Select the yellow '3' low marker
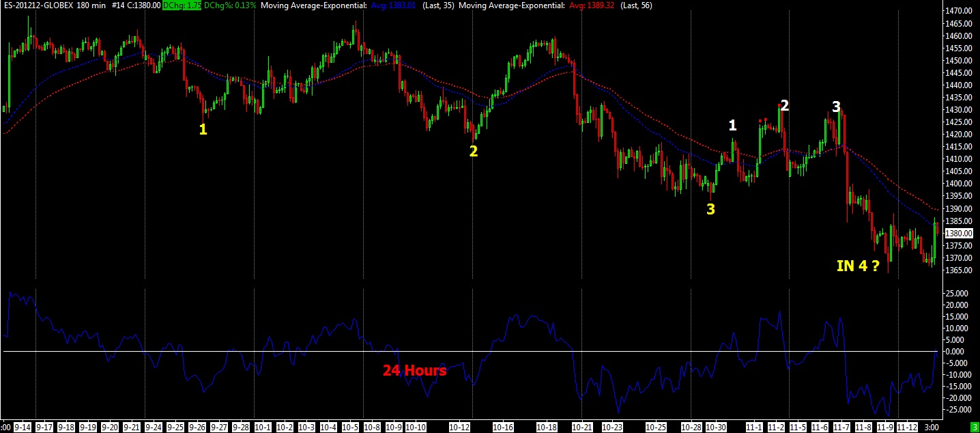This screenshot has height=433, width=980. [x=710, y=209]
